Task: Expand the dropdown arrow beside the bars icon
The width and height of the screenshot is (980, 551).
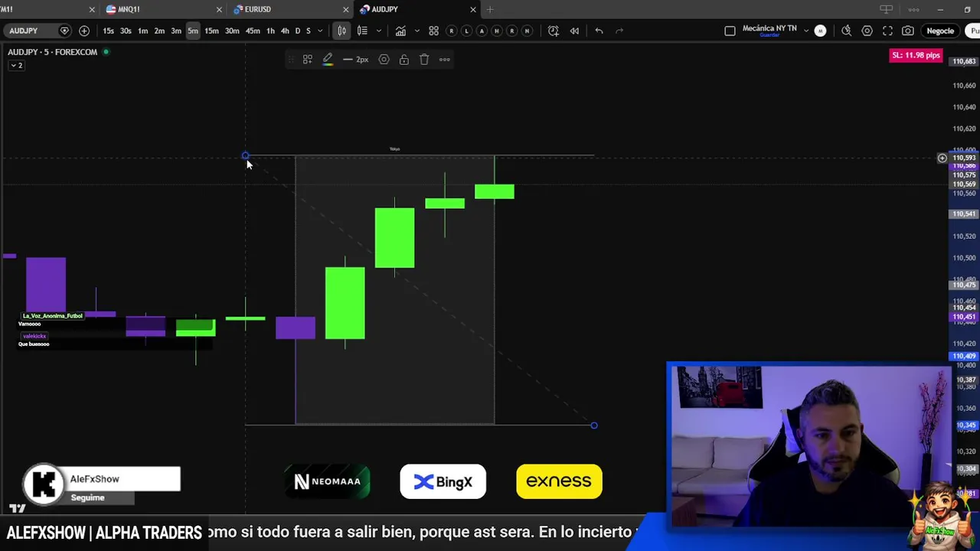Action: coord(378,31)
